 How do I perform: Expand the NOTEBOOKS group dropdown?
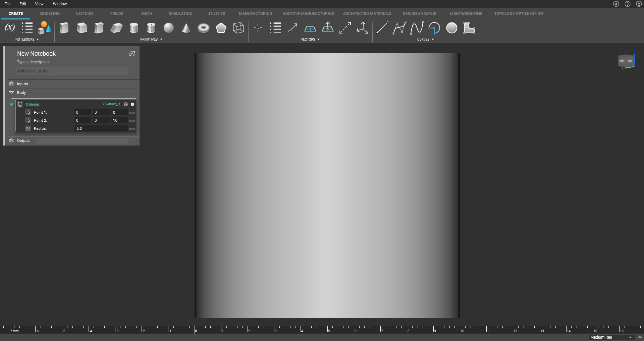(x=38, y=40)
